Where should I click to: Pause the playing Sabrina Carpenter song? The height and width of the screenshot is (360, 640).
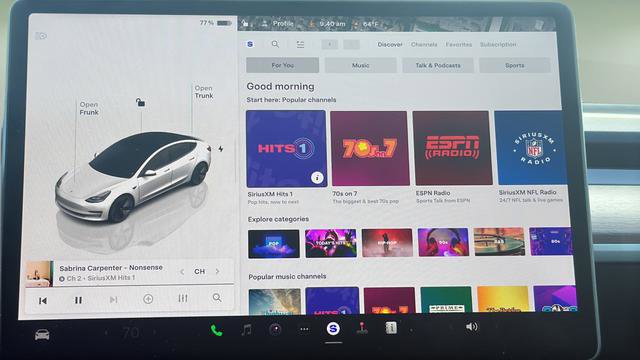coord(78,300)
